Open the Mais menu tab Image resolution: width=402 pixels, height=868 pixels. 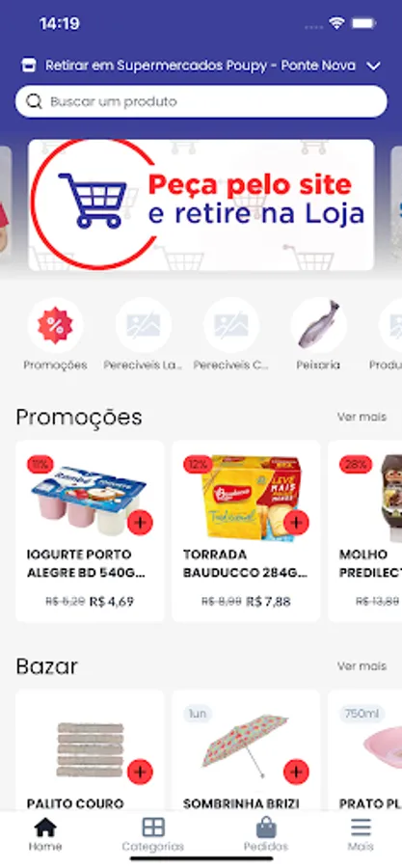(361, 835)
